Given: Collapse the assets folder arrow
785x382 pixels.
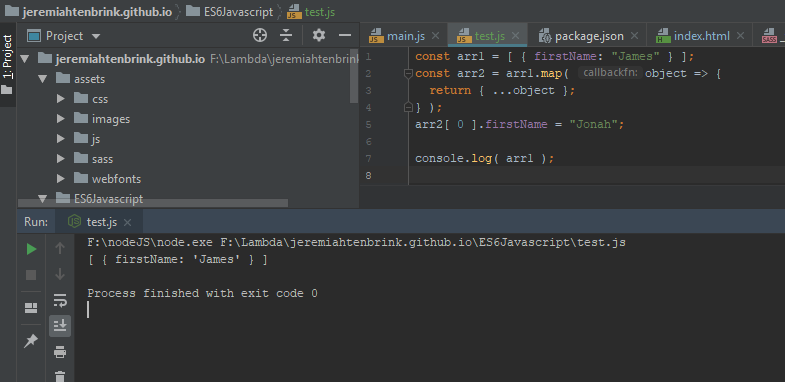Looking at the screenshot, I should 42,79.
